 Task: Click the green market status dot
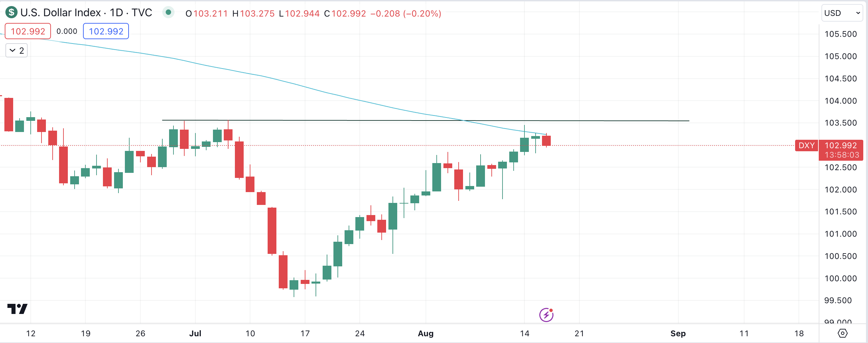coord(168,13)
